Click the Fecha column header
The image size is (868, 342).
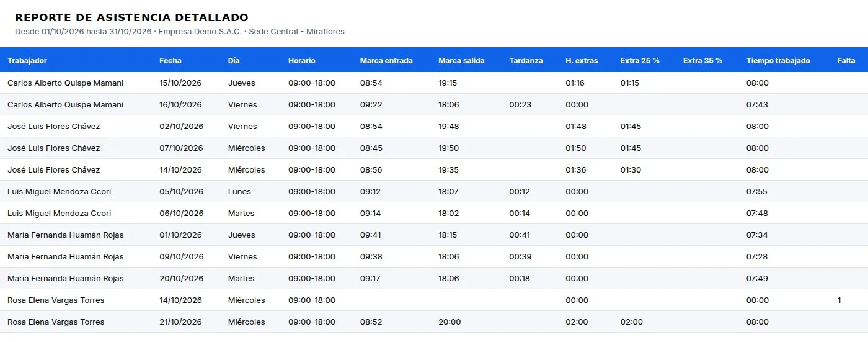click(170, 61)
